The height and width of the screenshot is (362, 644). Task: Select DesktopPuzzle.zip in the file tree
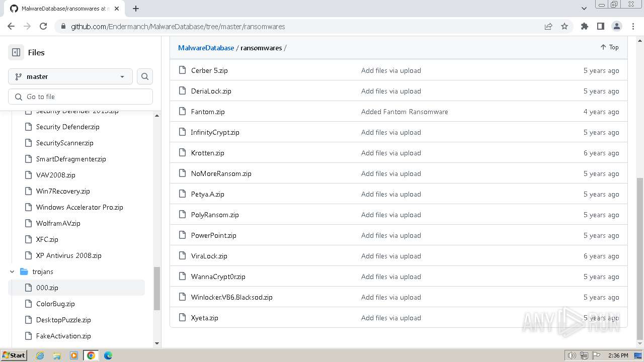[x=63, y=320]
